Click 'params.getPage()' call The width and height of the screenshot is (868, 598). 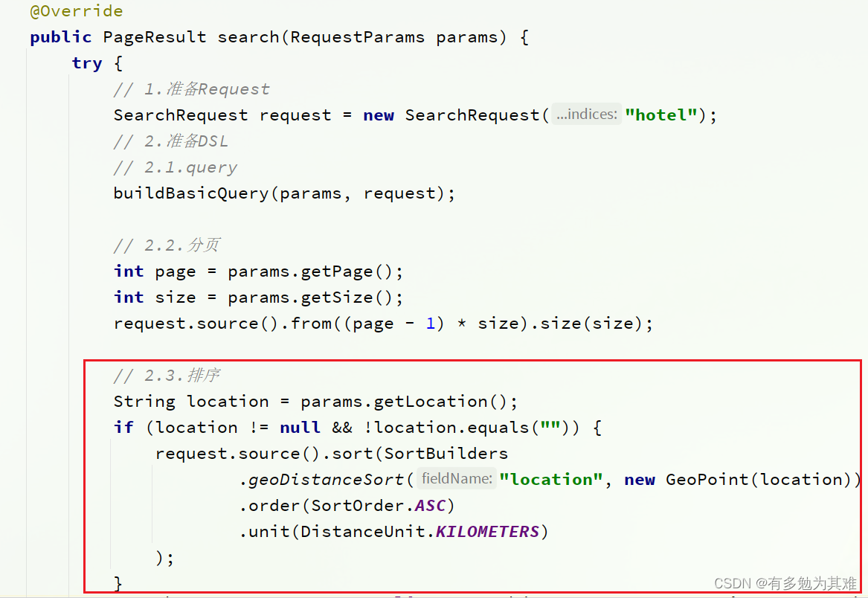click(x=311, y=271)
